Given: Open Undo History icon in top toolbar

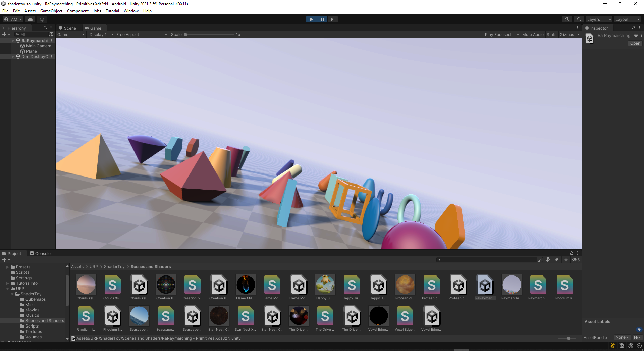Looking at the screenshot, I should coord(567,19).
